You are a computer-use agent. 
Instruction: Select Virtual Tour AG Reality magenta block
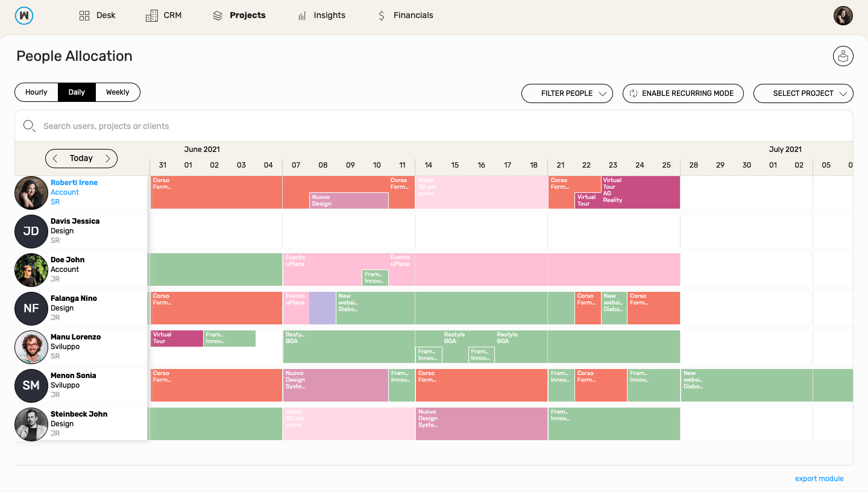point(641,192)
